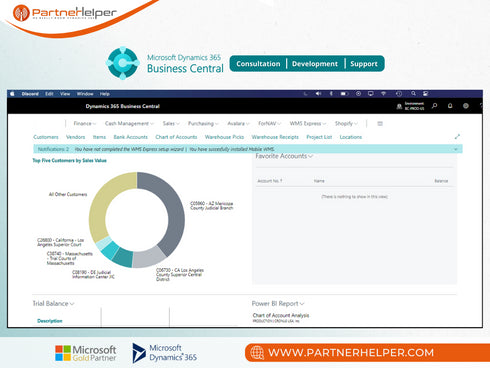Click the Do Not Disturb moon icon

(305, 94)
